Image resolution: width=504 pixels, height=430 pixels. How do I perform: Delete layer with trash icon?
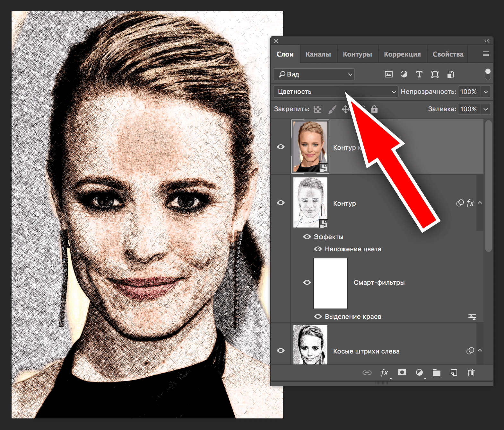tap(471, 372)
